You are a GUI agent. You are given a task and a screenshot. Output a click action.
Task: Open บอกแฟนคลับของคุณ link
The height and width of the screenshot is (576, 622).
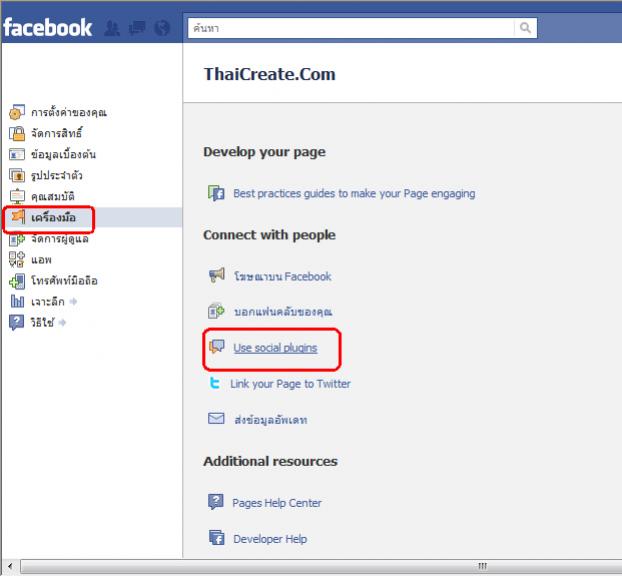tap(283, 312)
